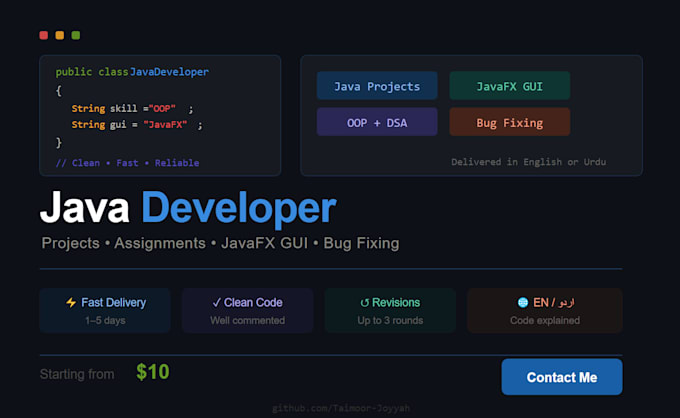Image resolution: width=680 pixels, height=418 pixels.
Task: Select the Bug Fixing tag
Action: 510,122
